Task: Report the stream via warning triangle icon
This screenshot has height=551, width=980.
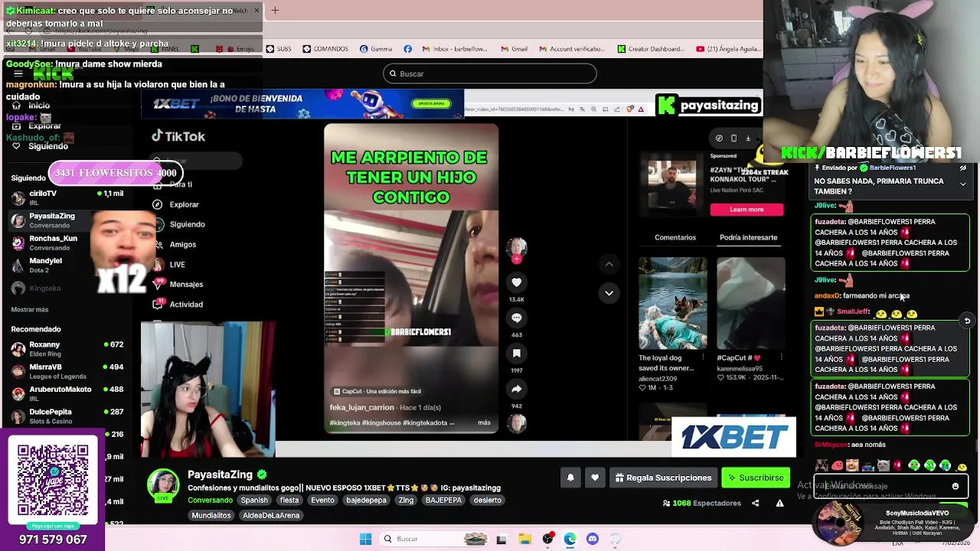Action: pyautogui.click(x=779, y=503)
